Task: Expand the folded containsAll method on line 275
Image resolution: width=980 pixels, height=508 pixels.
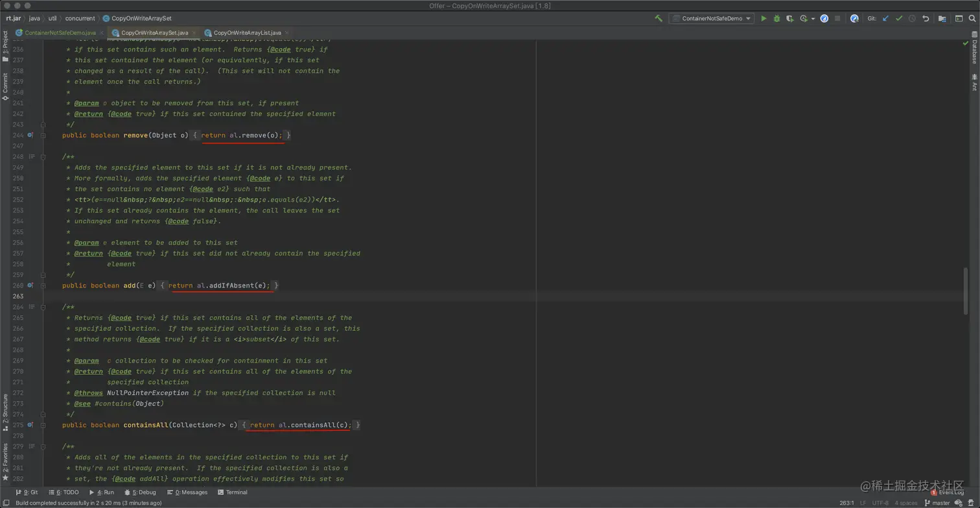Action: tap(43, 425)
